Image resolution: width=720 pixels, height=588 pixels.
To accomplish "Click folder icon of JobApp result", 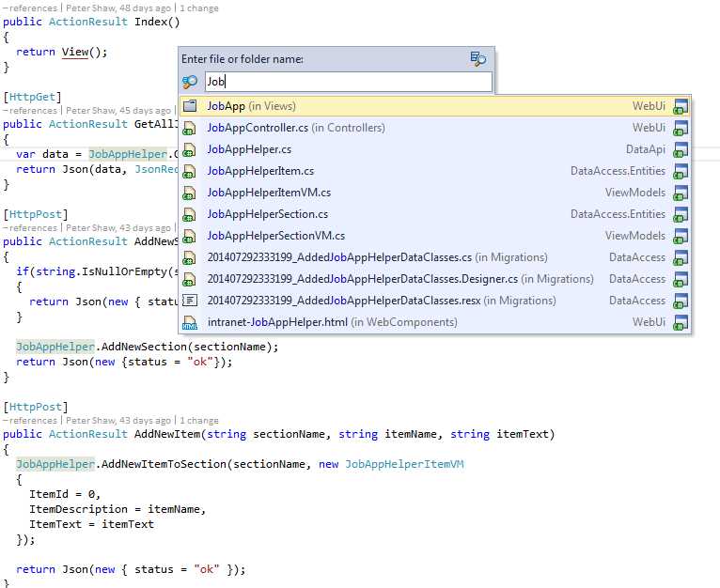I will tap(190, 106).
